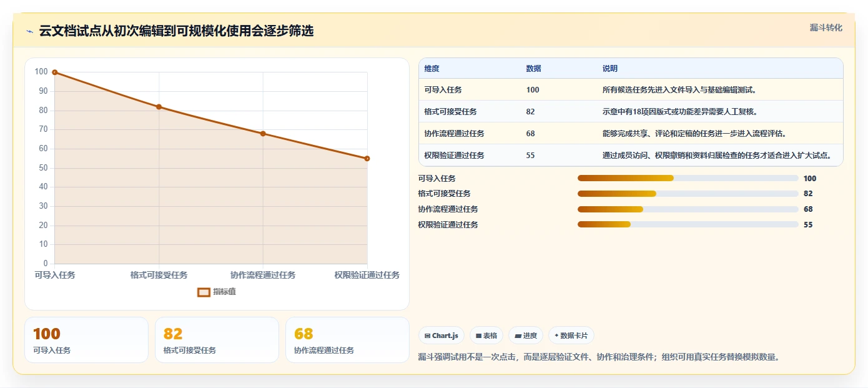Screen dimensions: 868x388
Task: Click the 格式可接受任务 progress bar
Action: click(688, 194)
